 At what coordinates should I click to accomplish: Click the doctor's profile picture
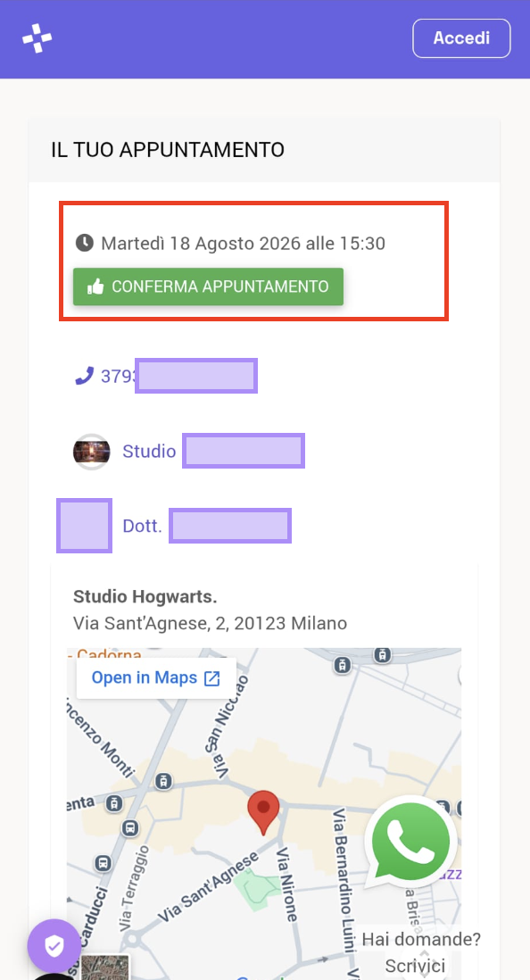click(x=85, y=526)
